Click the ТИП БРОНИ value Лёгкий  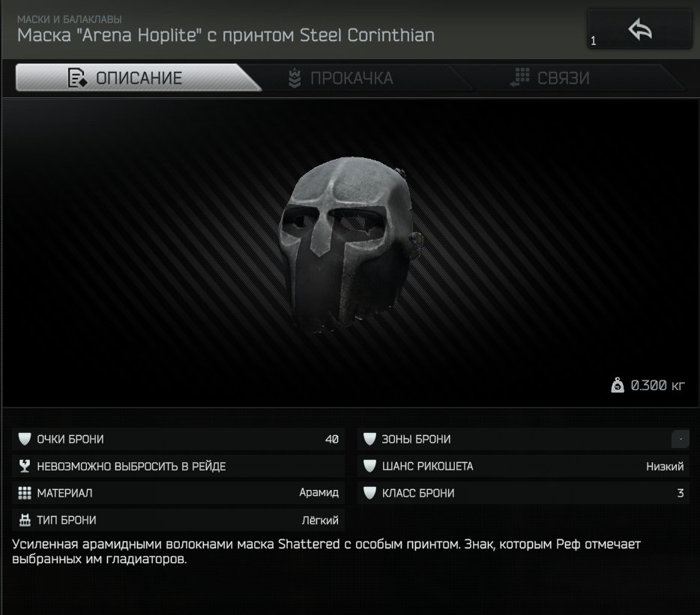[320, 520]
